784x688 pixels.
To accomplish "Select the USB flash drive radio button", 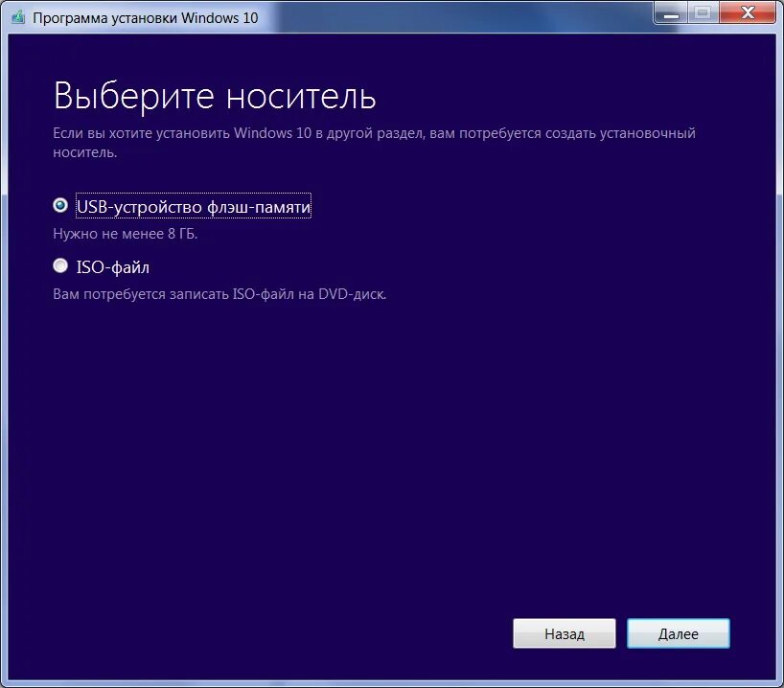I will coord(60,205).
